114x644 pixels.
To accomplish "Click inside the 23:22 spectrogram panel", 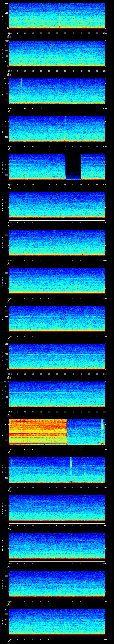I will click(x=57, y=318).
